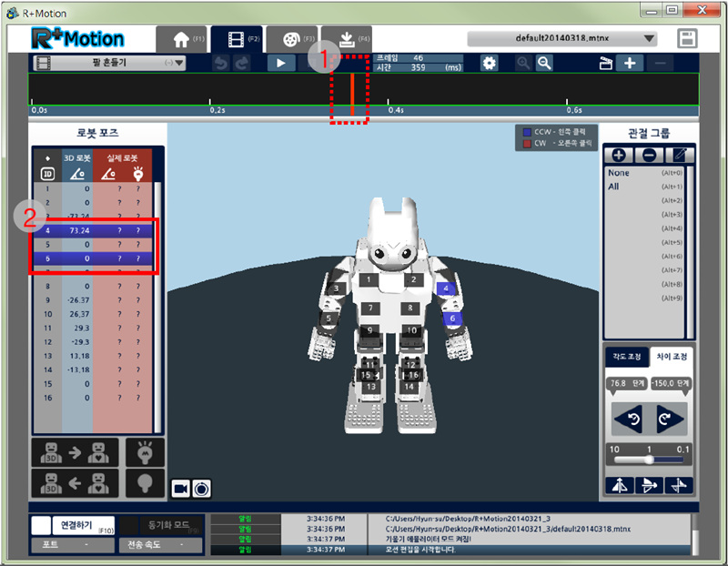
Task: Click the step size slider handle
Action: (x=648, y=460)
